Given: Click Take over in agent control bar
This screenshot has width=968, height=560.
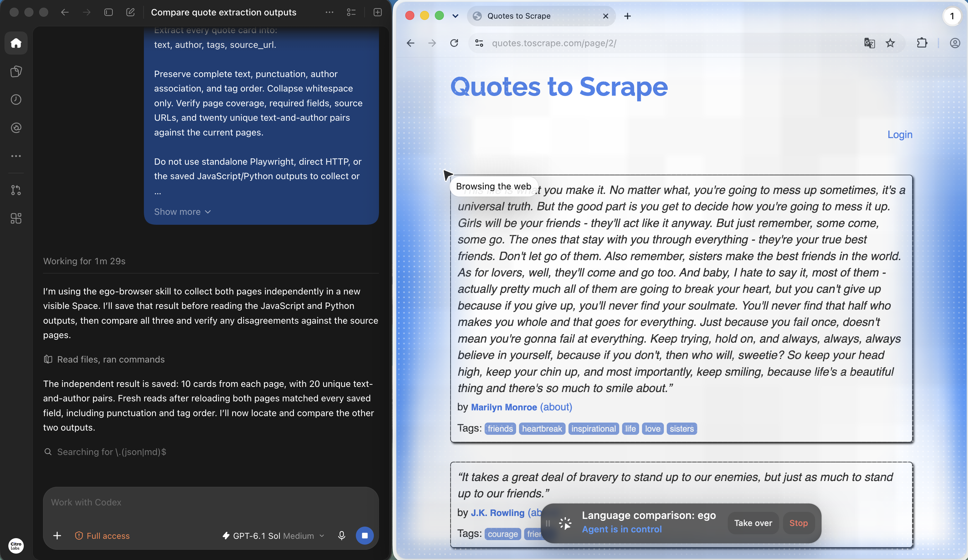Looking at the screenshot, I should 753,523.
